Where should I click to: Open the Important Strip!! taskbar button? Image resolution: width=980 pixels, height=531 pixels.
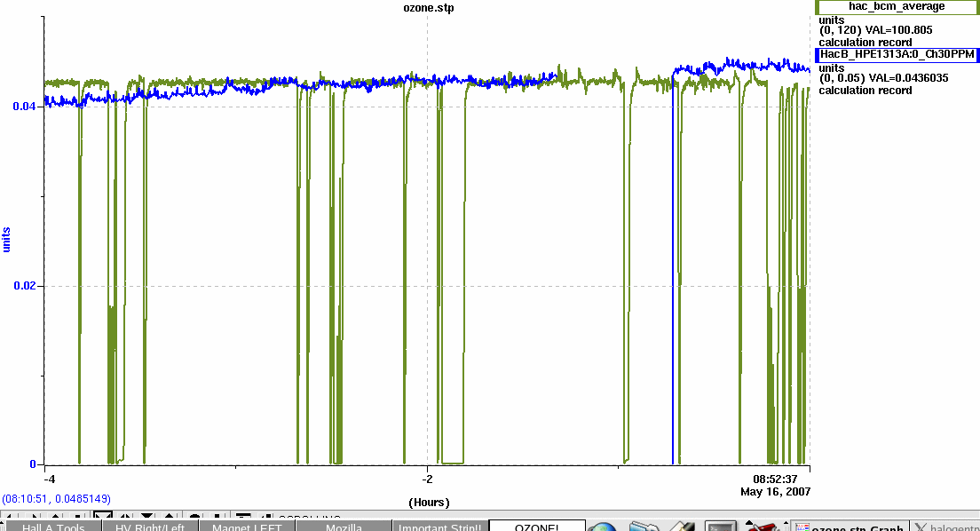coord(440,526)
